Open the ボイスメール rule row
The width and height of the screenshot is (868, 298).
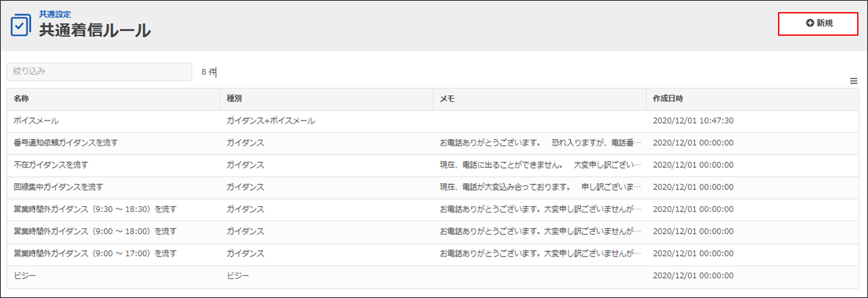tap(36, 121)
